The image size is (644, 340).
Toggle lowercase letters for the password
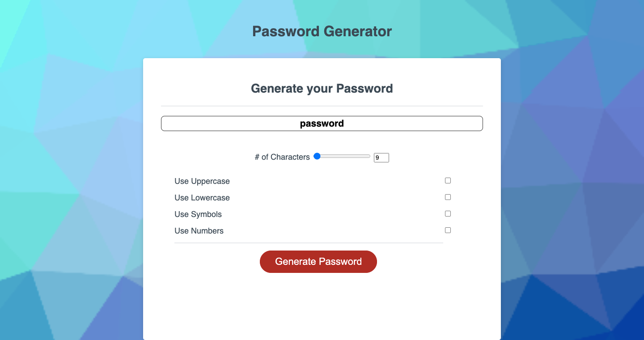(x=448, y=197)
